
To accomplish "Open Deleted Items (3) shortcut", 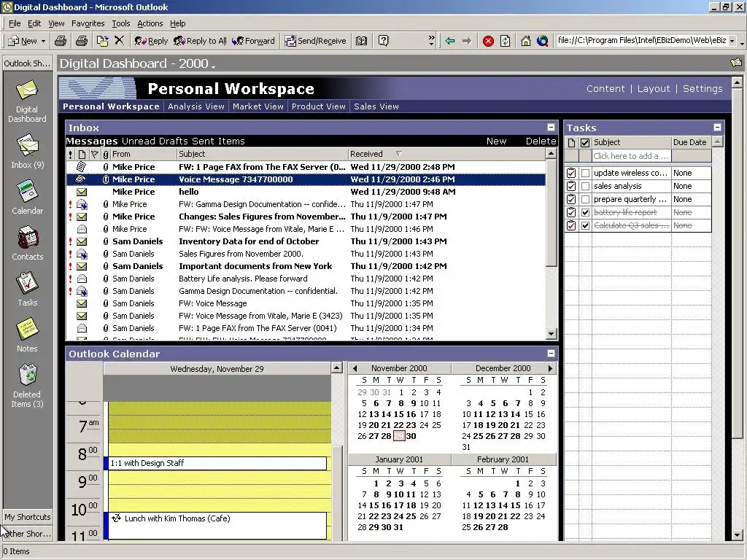I will (x=27, y=386).
